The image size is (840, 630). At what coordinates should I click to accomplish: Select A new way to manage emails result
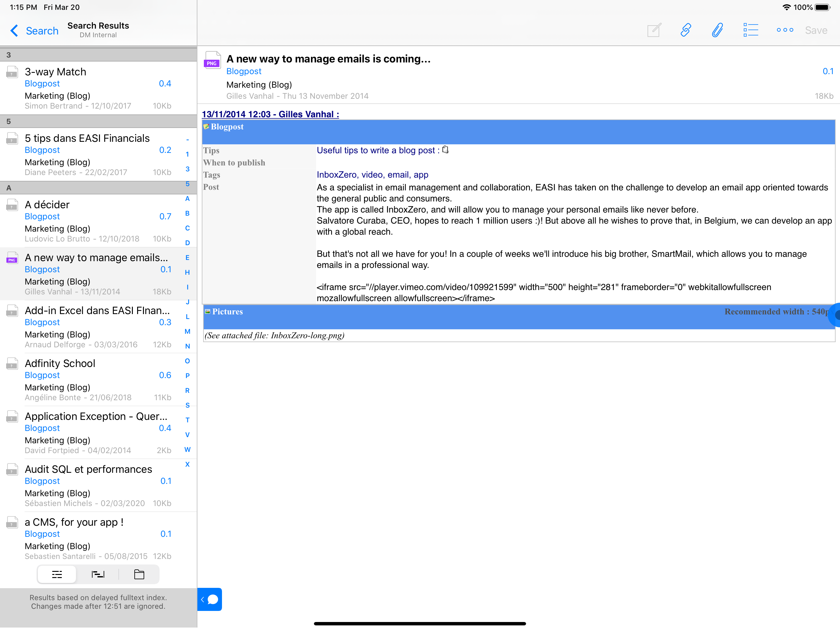point(98,274)
